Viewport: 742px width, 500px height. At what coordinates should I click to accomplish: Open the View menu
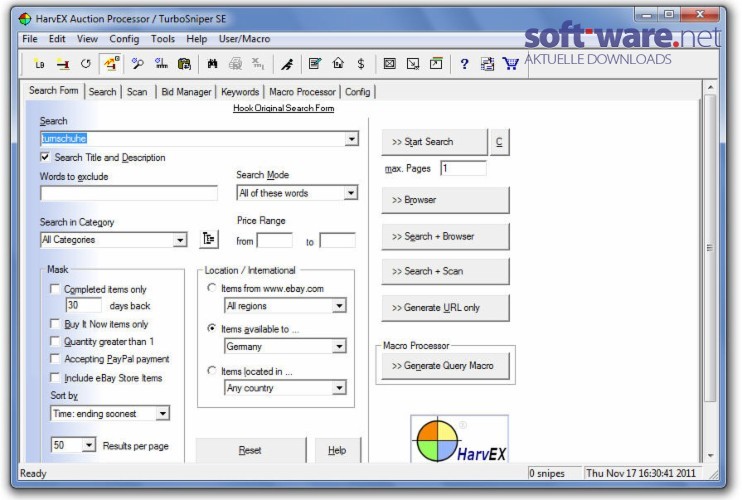87,39
